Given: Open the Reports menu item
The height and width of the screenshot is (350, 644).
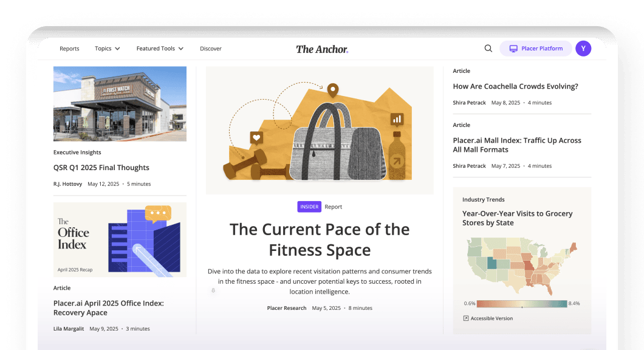Looking at the screenshot, I should pyautogui.click(x=69, y=49).
